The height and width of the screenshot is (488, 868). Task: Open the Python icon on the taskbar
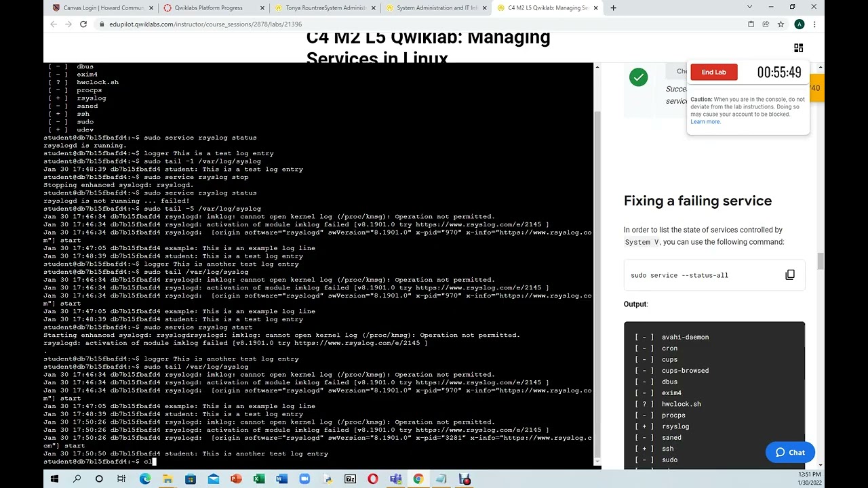tap(328, 479)
